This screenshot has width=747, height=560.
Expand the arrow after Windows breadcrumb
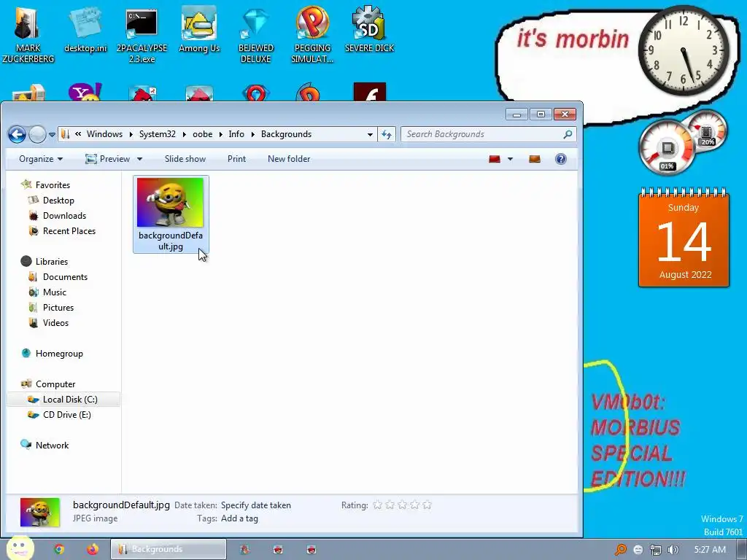click(131, 135)
